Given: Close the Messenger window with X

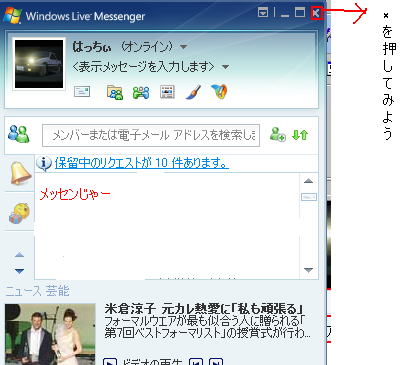Looking at the screenshot, I should click(x=316, y=13).
